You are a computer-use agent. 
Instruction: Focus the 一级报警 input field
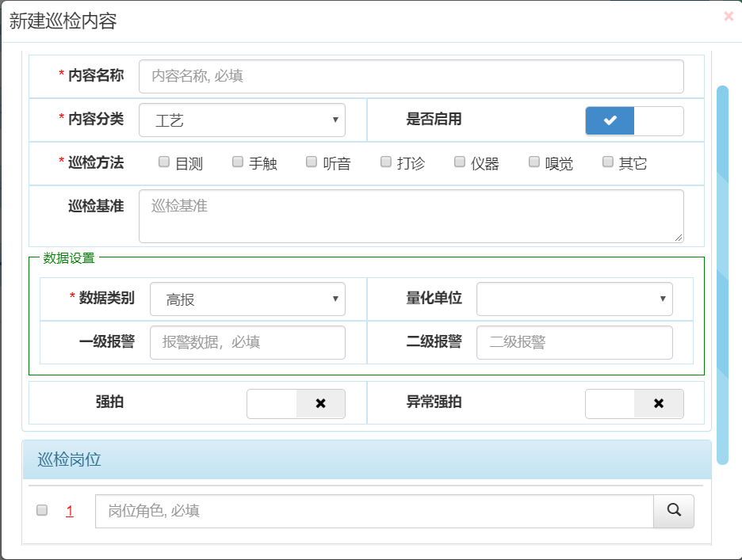(x=247, y=342)
